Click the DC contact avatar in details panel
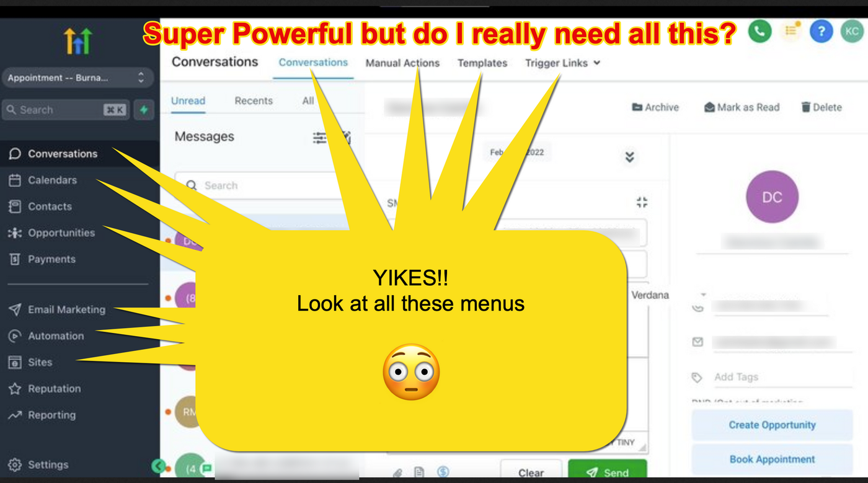 772,197
